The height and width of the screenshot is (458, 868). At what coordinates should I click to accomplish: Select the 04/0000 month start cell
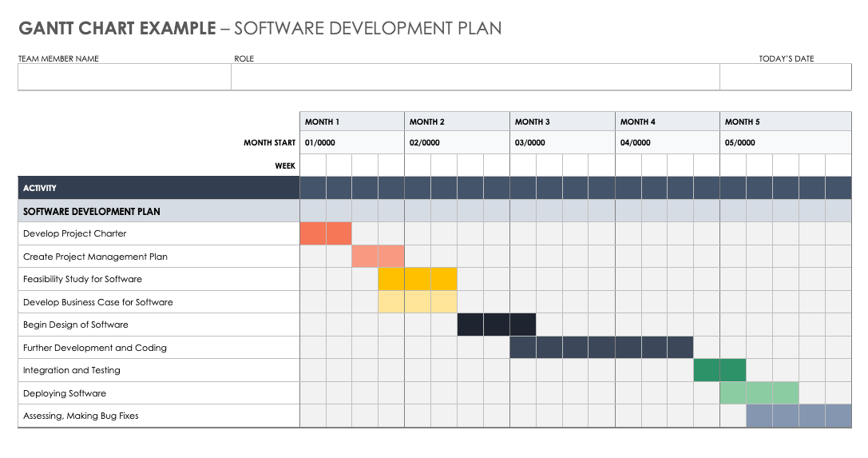(667, 143)
